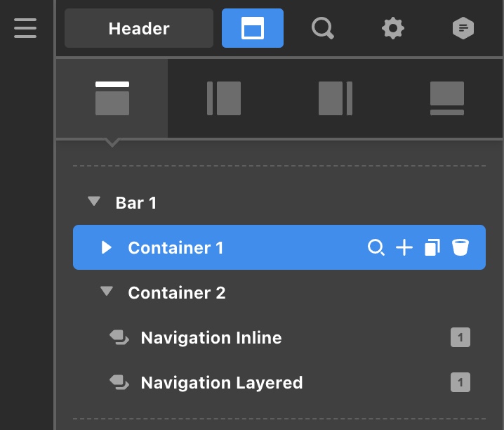Image resolution: width=504 pixels, height=430 pixels.
Task: Collapse the Container 2 group
Action: click(107, 291)
